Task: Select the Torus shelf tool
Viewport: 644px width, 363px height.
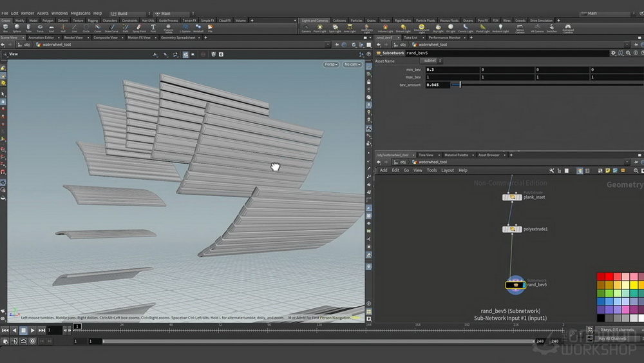Action: click(40, 28)
